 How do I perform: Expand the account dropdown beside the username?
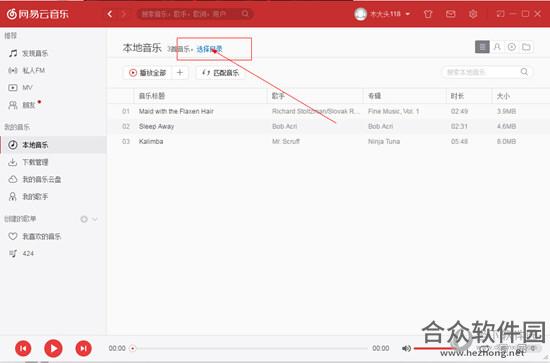point(408,14)
